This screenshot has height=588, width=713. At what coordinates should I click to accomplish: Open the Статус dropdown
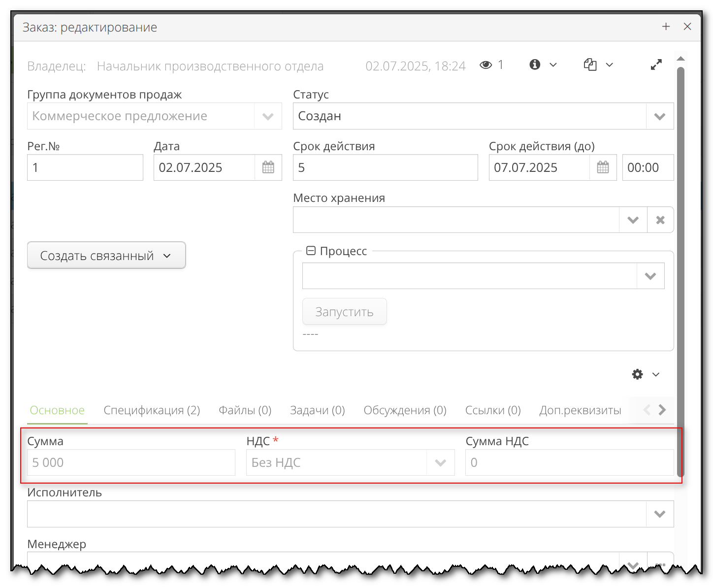pyautogui.click(x=659, y=116)
